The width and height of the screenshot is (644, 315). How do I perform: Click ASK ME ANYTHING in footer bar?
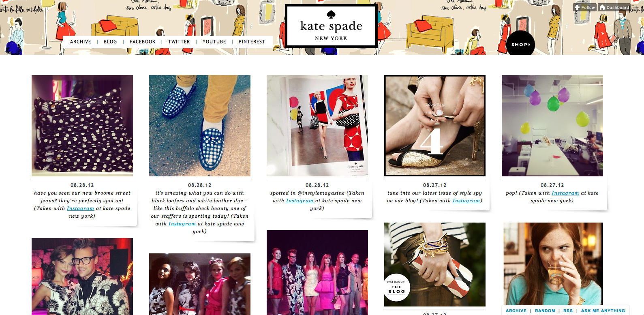(603, 311)
